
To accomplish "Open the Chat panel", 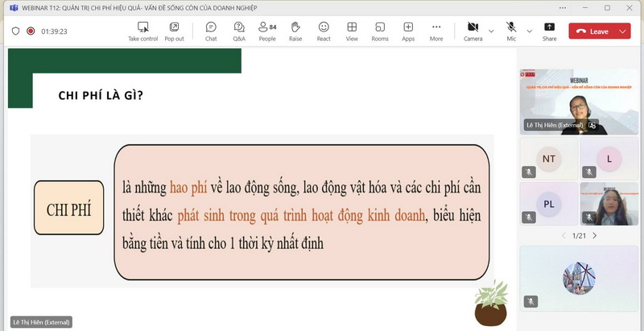I will [211, 31].
